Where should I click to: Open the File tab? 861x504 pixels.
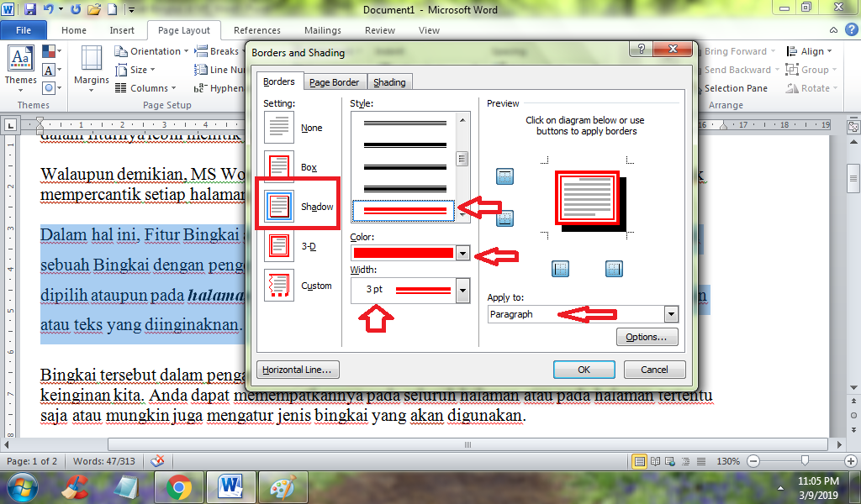point(23,30)
